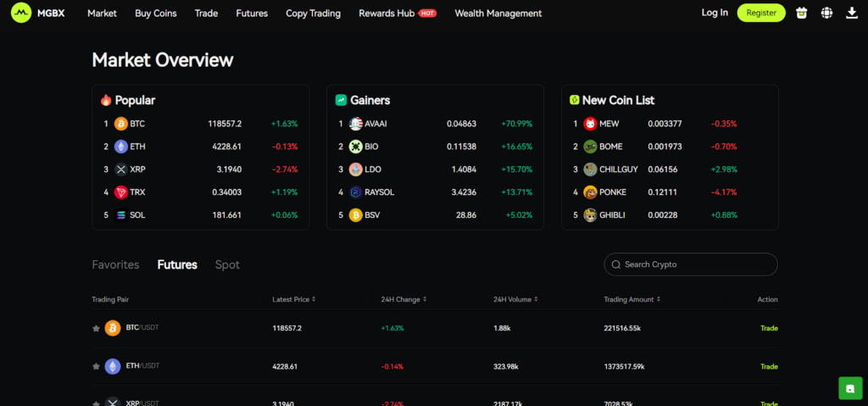Click the RAYSOL price 3.4236
The image size is (868, 406).
pyautogui.click(x=464, y=192)
